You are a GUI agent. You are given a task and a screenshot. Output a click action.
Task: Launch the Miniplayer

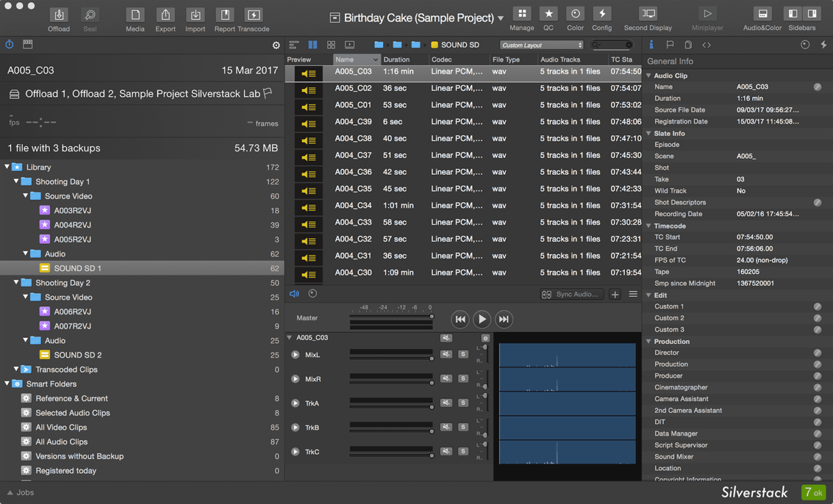707,14
